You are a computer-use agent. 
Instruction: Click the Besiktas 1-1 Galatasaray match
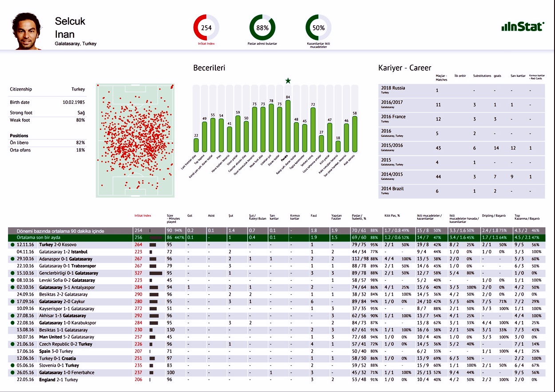pos(63,330)
